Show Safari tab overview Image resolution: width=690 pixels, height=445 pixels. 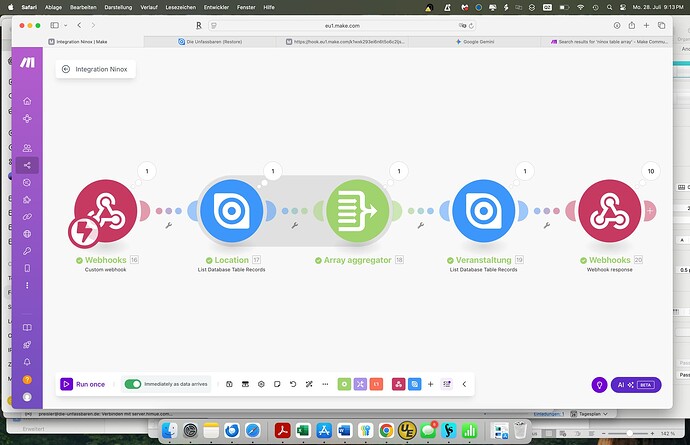661,26
